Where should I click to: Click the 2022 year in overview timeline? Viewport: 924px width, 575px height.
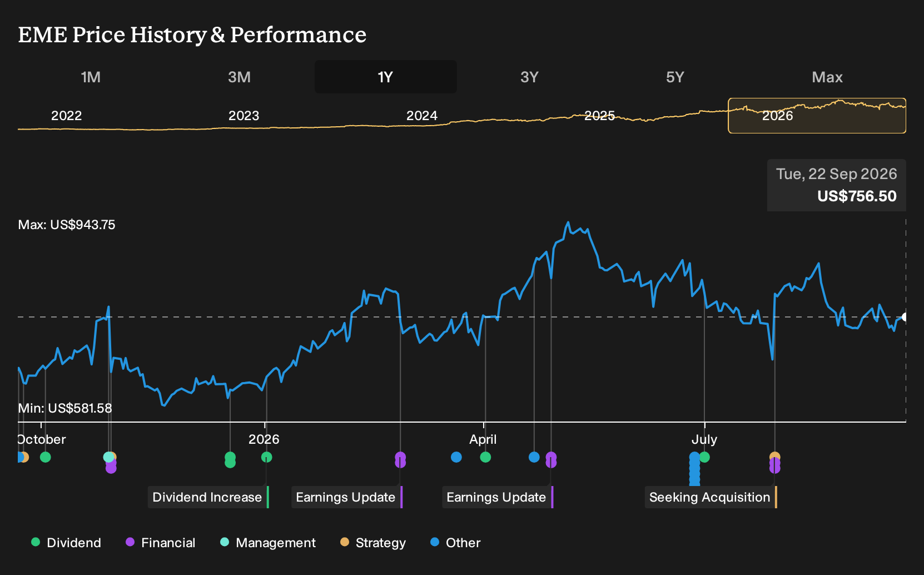[x=67, y=116]
